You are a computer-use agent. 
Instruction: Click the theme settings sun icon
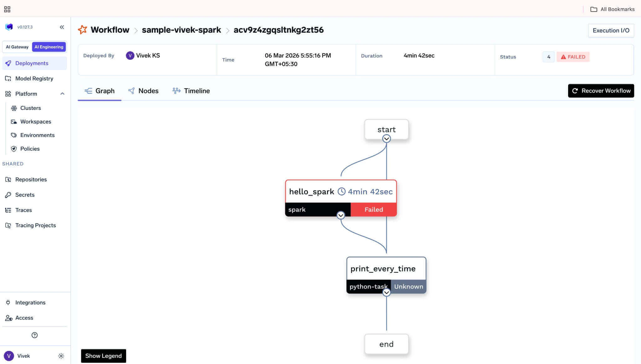pyautogui.click(x=61, y=356)
